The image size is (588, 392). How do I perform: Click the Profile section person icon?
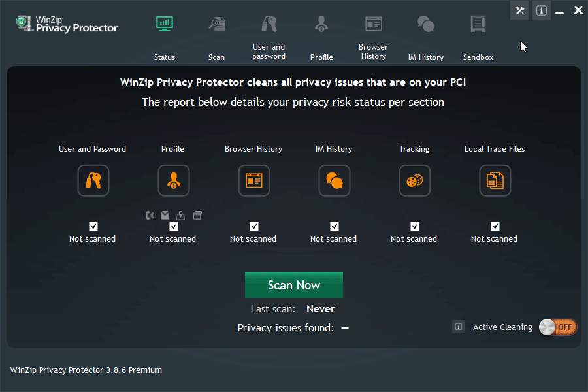tap(173, 180)
